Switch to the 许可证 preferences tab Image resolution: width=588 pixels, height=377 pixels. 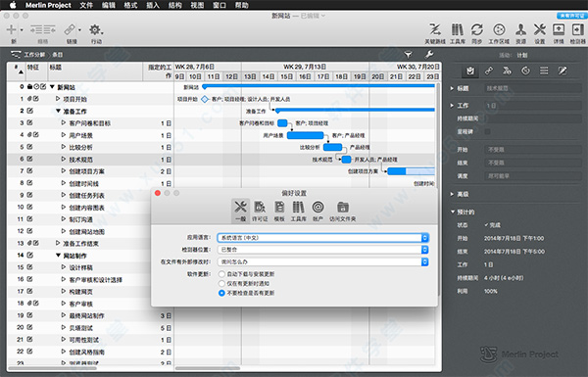click(260, 211)
